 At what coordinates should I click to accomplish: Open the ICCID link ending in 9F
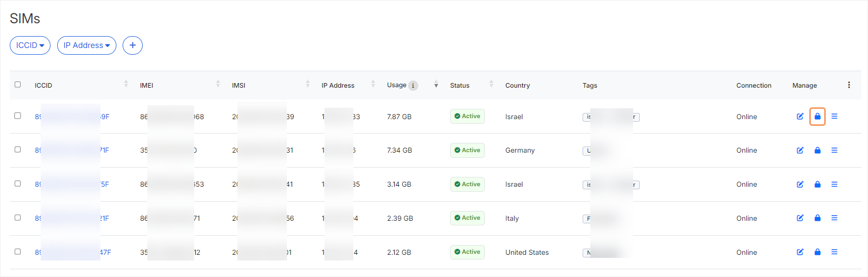pos(105,117)
